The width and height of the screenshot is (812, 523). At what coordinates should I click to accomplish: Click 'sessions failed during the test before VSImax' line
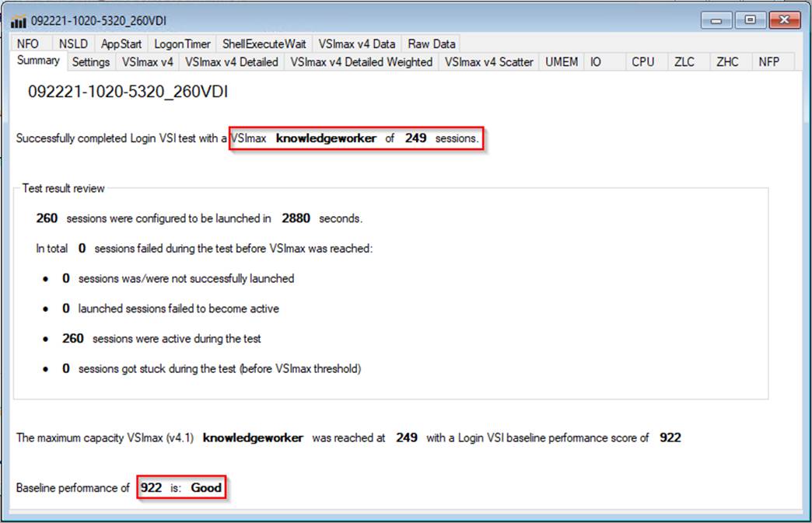pyautogui.click(x=233, y=249)
